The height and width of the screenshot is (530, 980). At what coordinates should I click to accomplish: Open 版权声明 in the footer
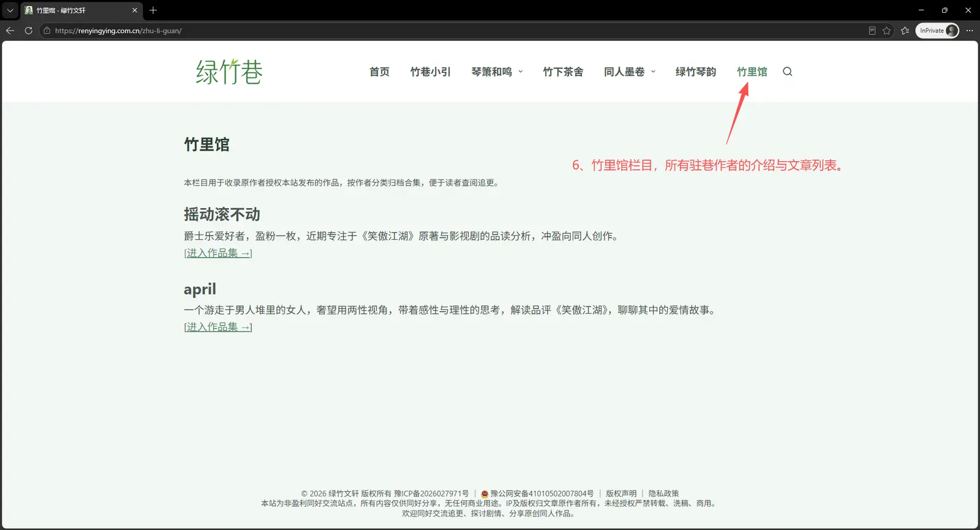tap(621, 493)
